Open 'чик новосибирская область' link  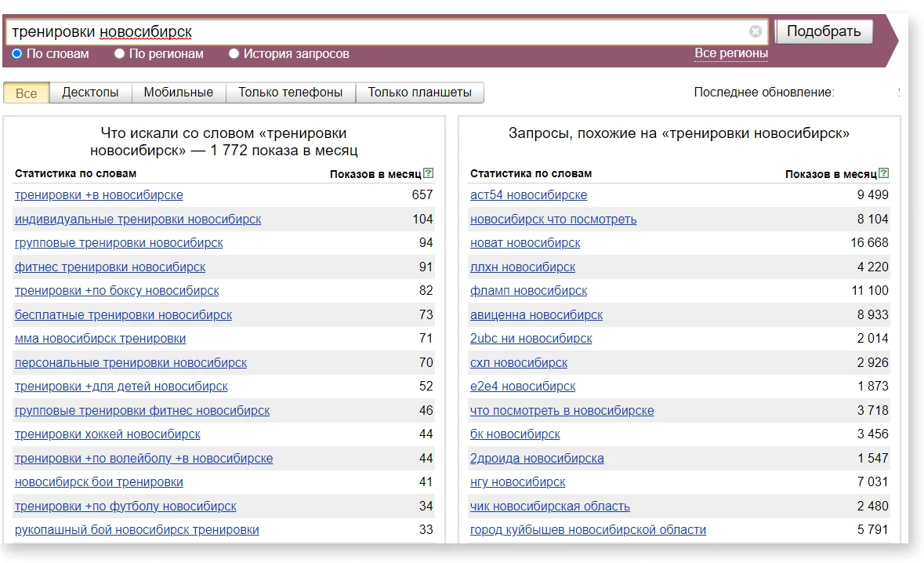click(x=550, y=506)
